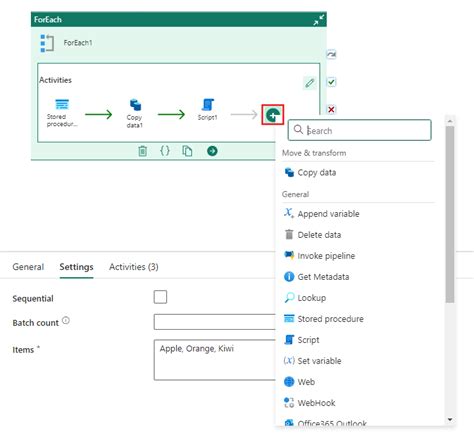Select the Copy data1 activity icon
This screenshot has height=448, width=474.
[x=135, y=105]
